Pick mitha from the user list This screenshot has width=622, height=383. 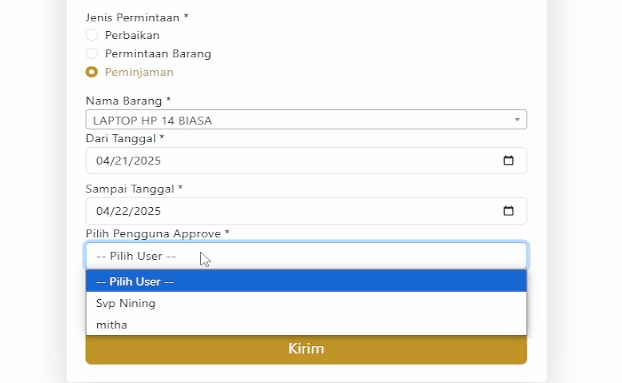coord(306,325)
